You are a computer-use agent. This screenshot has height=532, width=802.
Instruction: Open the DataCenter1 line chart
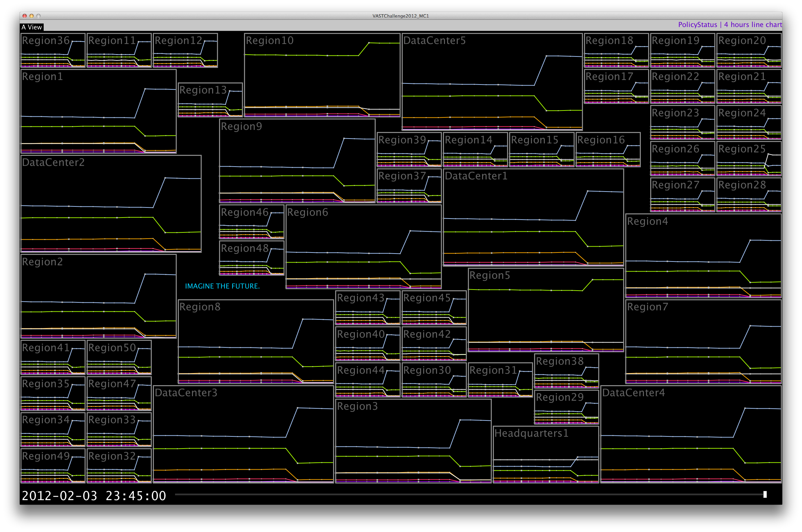coord(533,218)
